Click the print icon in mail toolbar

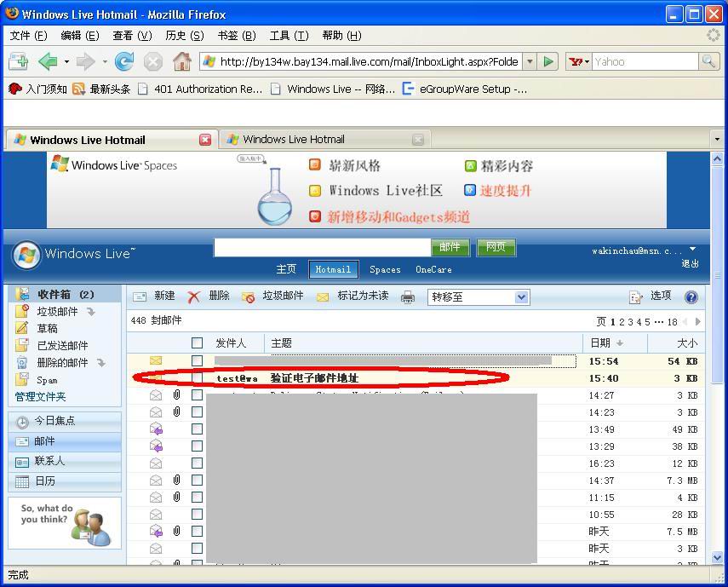407,297
